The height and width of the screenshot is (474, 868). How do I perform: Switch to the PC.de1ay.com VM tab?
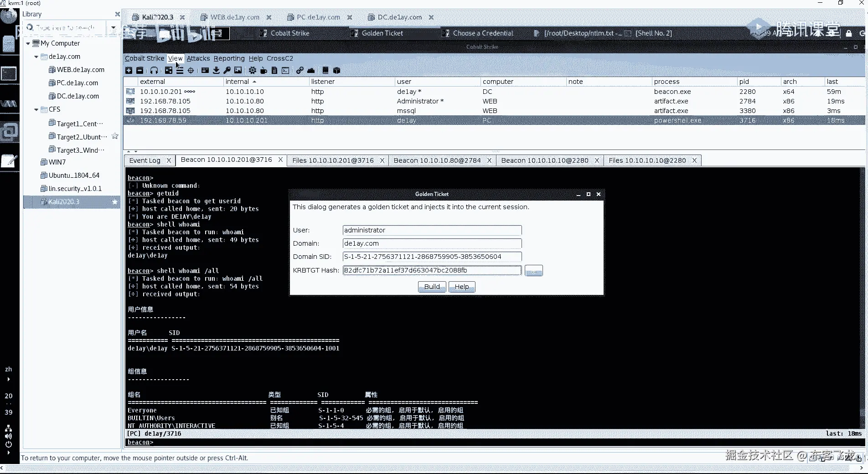coord(318,17)
